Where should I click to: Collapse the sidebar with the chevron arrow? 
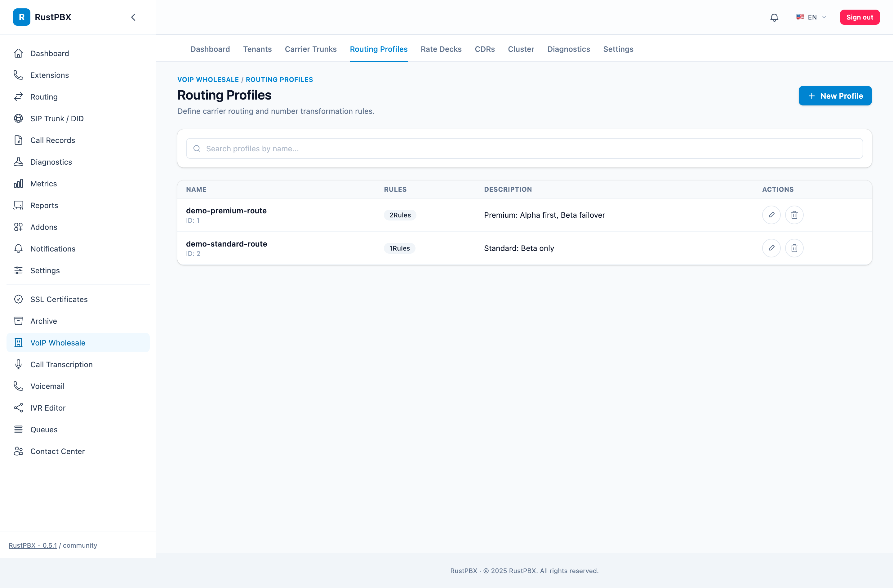point(133,17)
